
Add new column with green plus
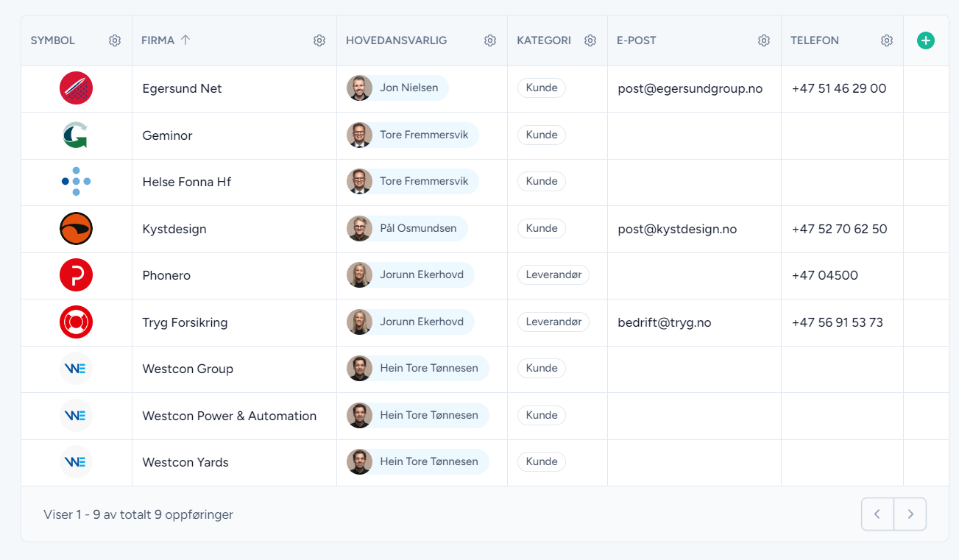coord(926,40)
